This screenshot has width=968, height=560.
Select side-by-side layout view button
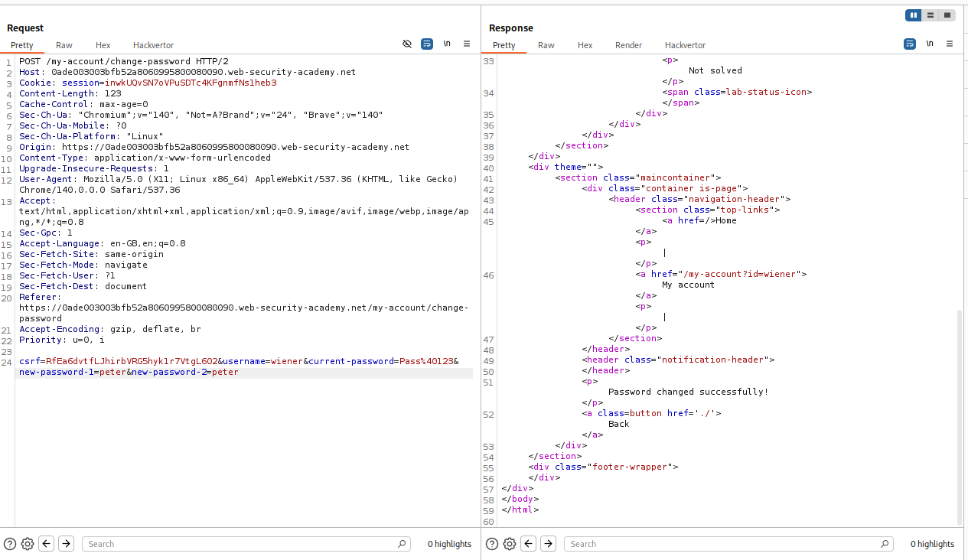[x=913, y=15]
